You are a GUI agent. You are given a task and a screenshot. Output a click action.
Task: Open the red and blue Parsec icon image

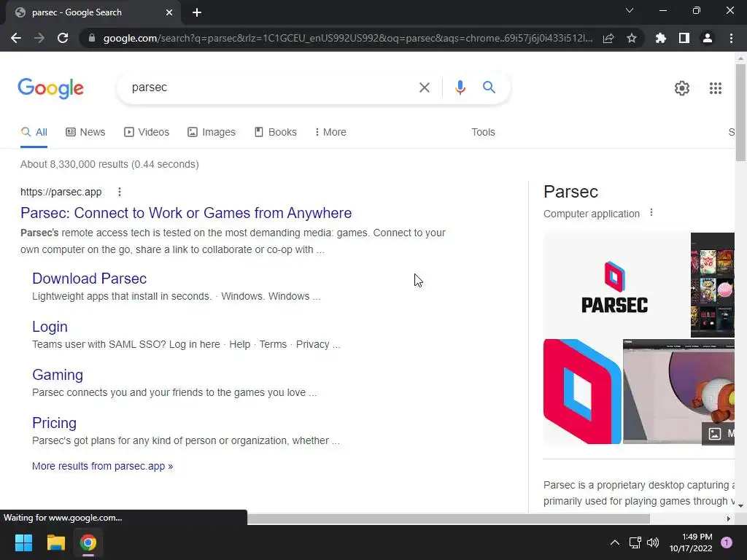coord(582,392)
